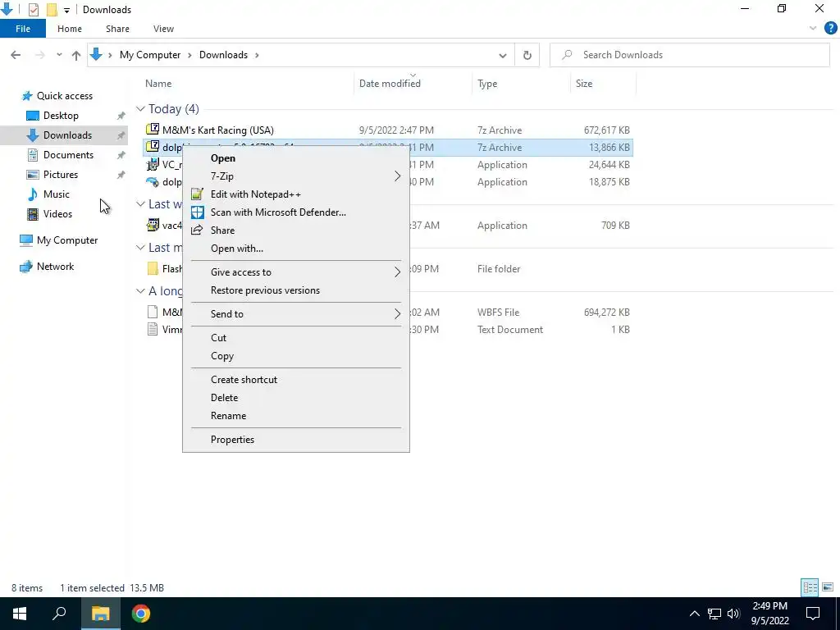Open the quick access toolbar customize dropdown
Viewport: 840px width, 630px height.
coord(66,10)
